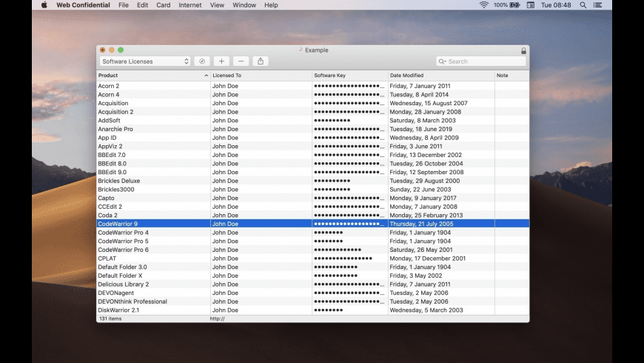Image resolution: width=644 pixels, height=363 pixels.
Task: Select the Anarchie Pro row
Action: tap(313, 129)
